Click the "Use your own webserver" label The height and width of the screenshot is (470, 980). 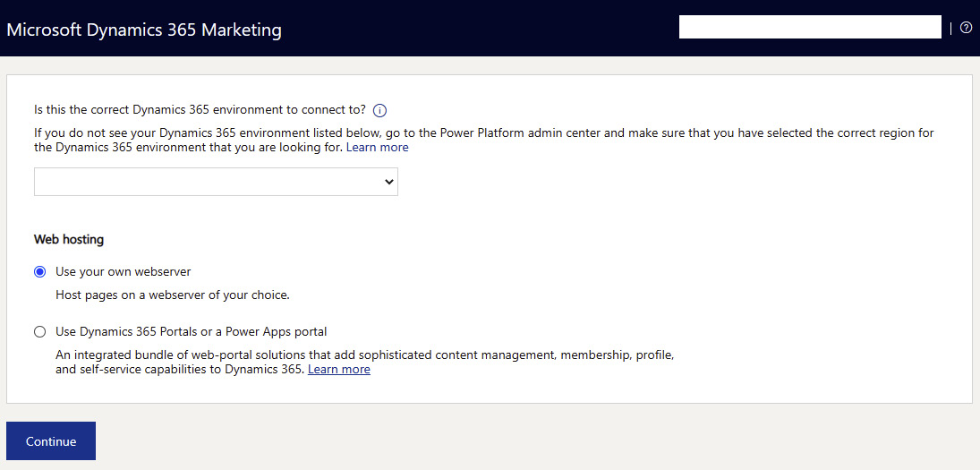(124, 272)
